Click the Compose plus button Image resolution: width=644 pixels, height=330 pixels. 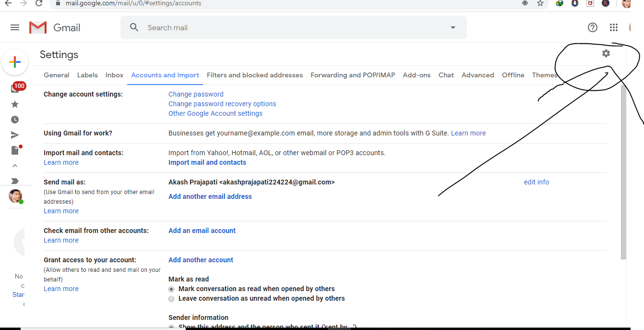click(15, 62)
